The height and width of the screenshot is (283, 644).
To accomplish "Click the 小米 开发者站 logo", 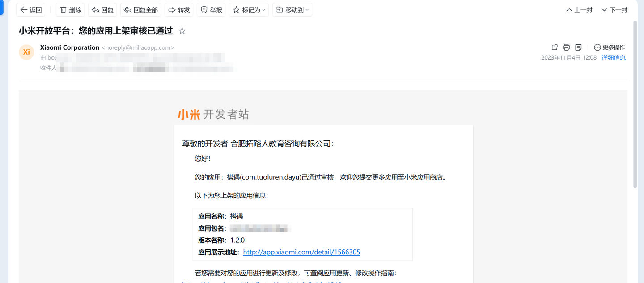I will [213, 115].
